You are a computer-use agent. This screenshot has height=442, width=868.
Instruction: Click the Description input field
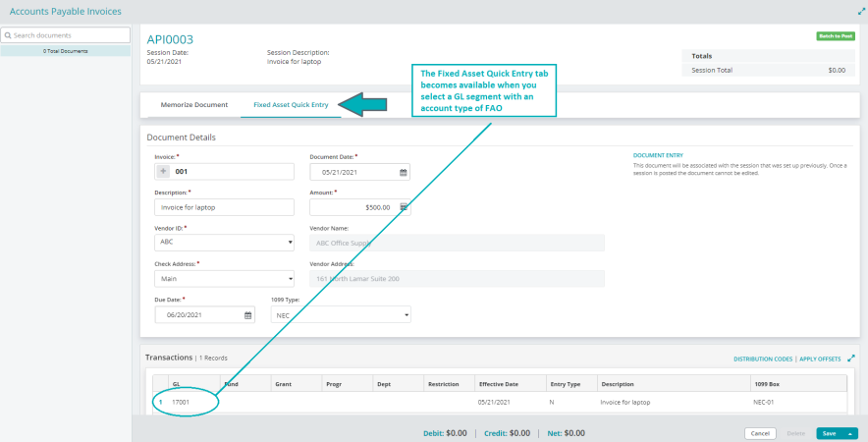point(224,207)
